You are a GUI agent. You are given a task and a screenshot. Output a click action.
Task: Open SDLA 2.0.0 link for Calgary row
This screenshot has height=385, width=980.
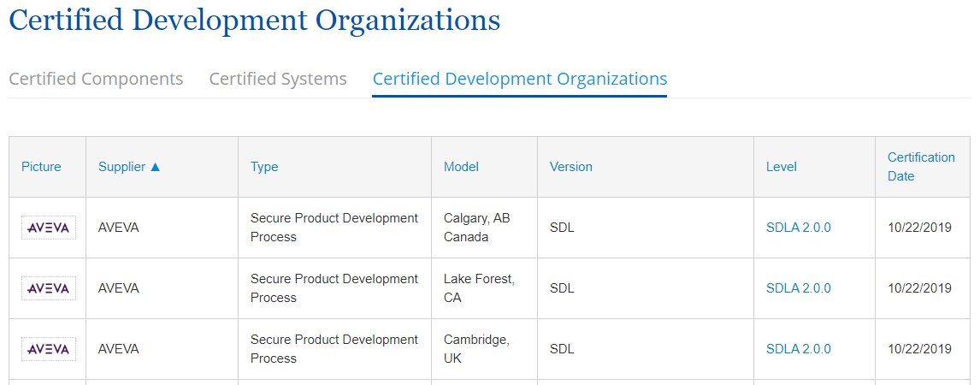[799, 228]
